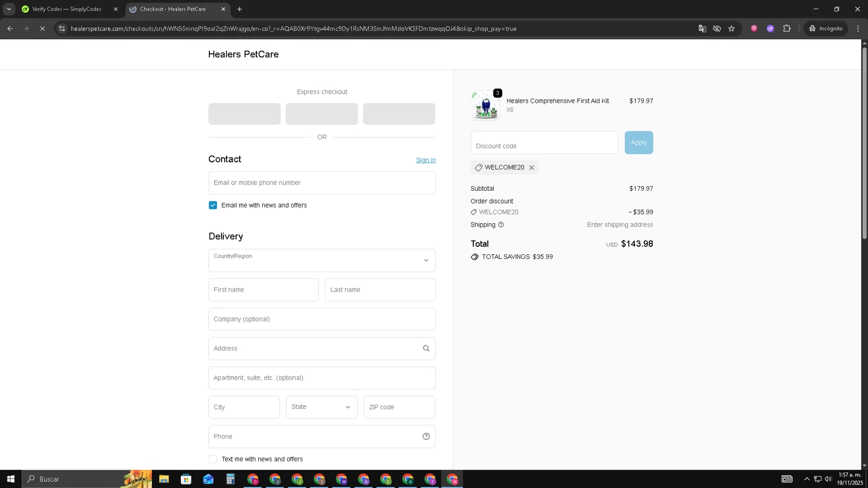This screenshot has width=868, height=488.
Task: Open the tab search dropdown arrow
Action: pyautogui.click(x=9, y=9)
